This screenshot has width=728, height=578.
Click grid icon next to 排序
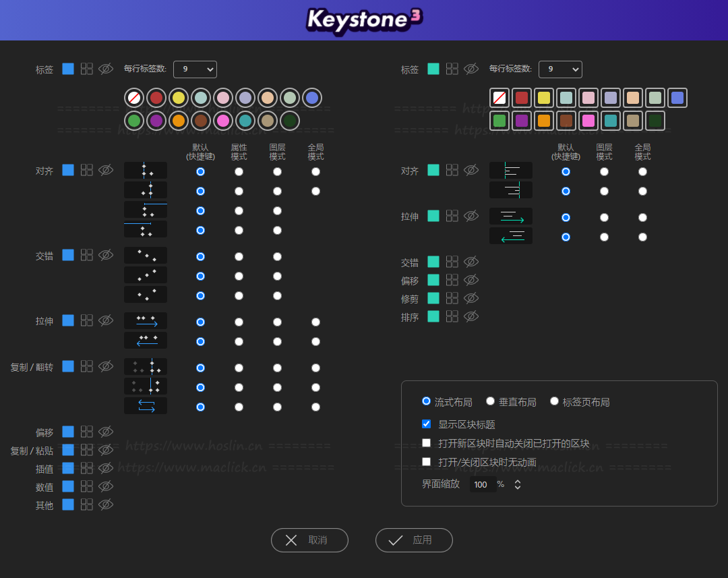[x=452, y=316]
